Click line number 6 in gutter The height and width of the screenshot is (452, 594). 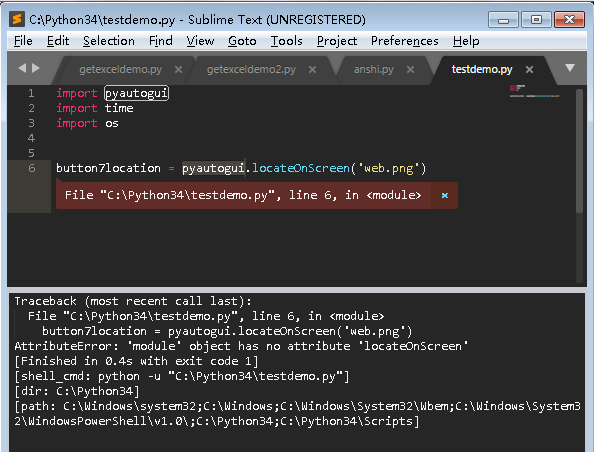[31, 168]
